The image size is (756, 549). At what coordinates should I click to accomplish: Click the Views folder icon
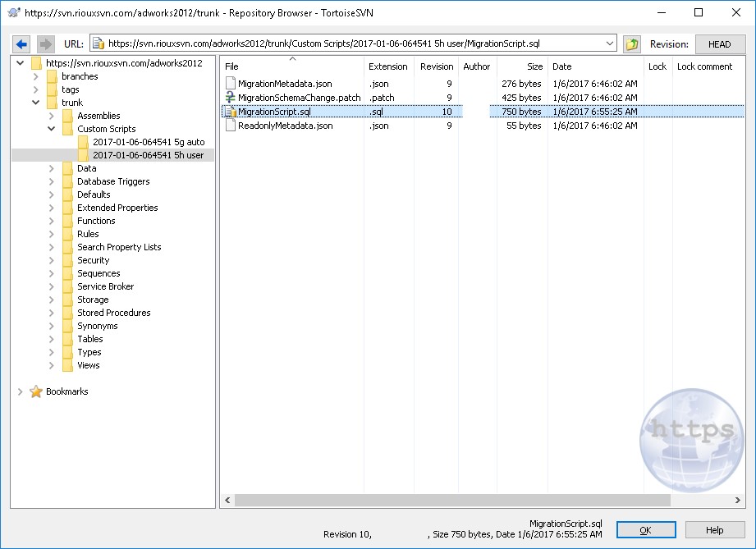67,365
